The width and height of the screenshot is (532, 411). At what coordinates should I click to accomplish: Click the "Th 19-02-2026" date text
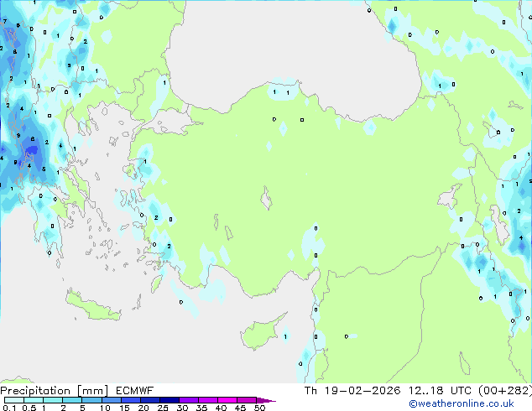click(x=352, y=391)
